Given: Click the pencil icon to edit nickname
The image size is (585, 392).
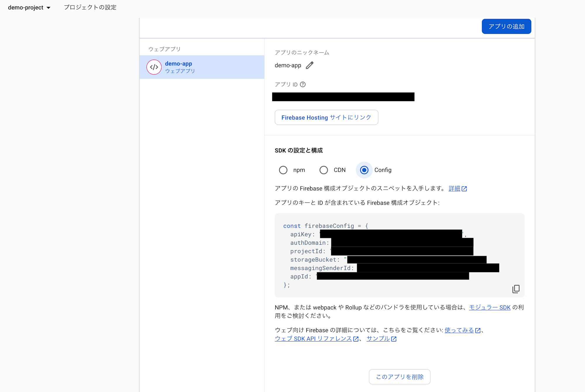Looking at the screenshot, I should click(309, 65).
